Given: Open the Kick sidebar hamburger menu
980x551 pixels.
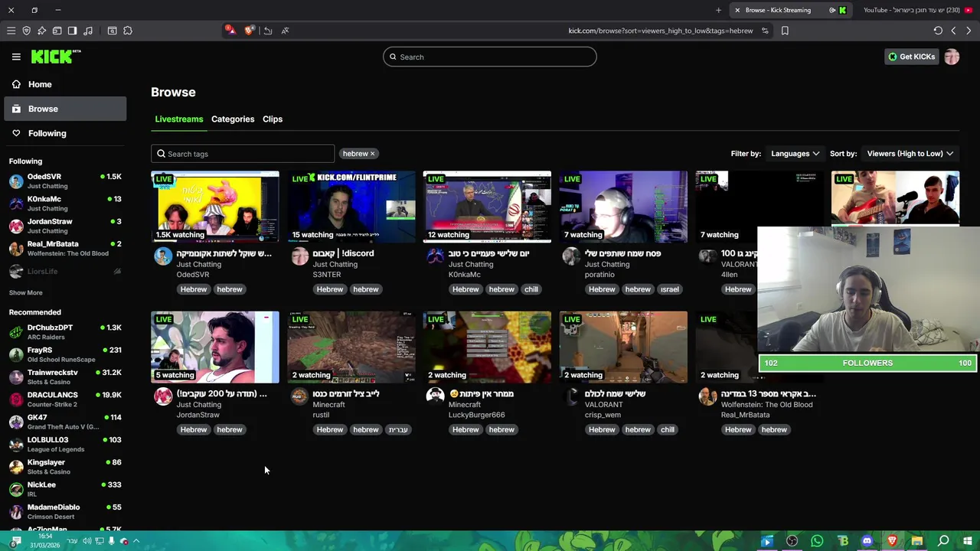Looking at the screenshot, I should coord(16,57).
